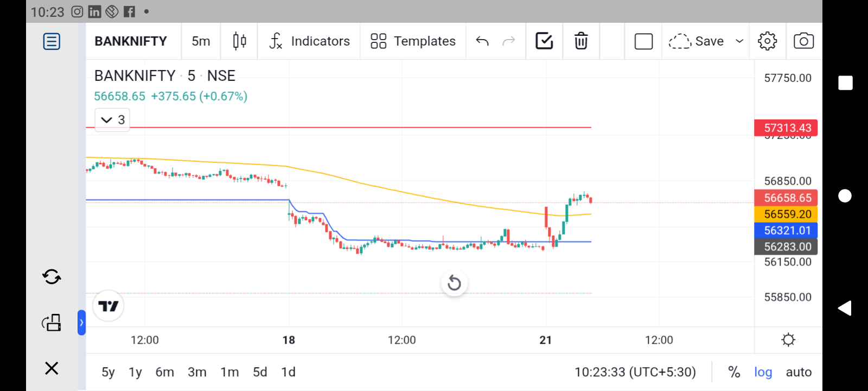Toggle percent scale mode
Screen dimensions: 868x391
[734, 372]
